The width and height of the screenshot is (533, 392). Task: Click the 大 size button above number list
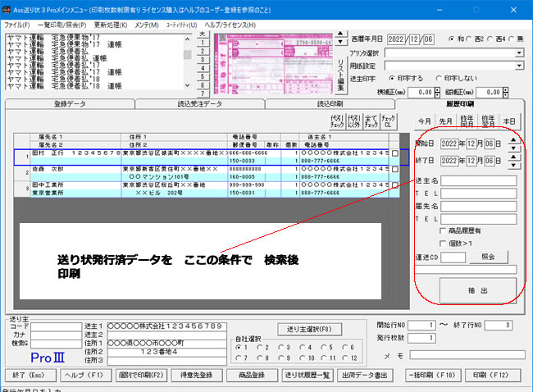[203, 34]
